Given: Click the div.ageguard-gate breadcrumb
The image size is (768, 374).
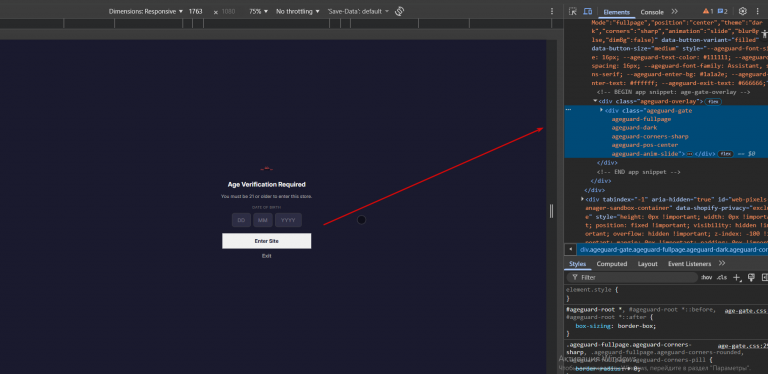Looking at the screenshot, I should point(673,250).
